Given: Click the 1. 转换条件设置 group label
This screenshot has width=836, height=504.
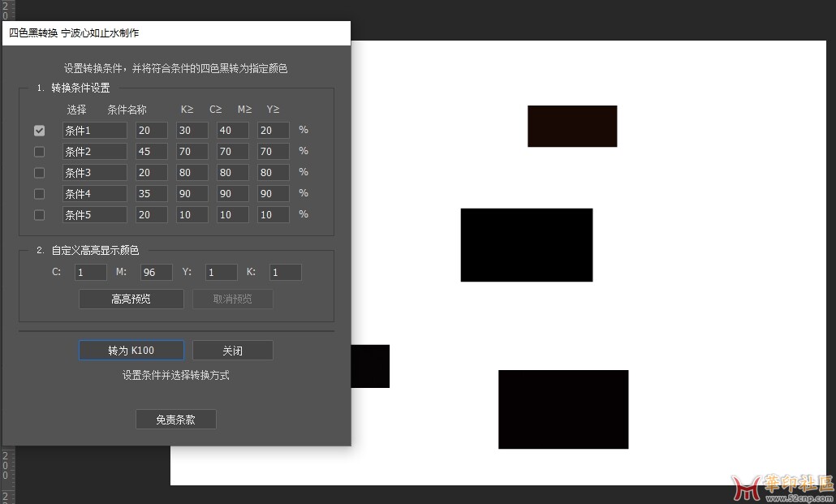Looking at the screenshot, I should pyautogui.click(x=74, y=88).
